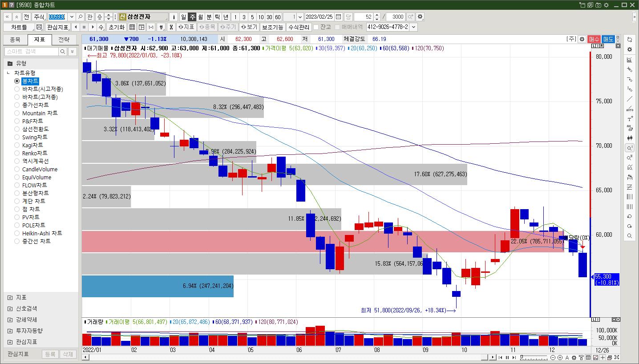Expand the 지표 tree section

10,297
